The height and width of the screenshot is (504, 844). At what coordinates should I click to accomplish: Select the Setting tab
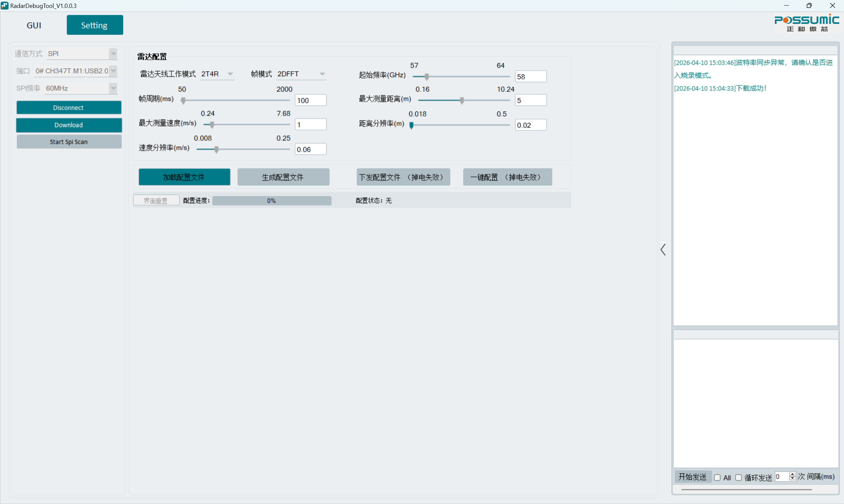(95, 25)
